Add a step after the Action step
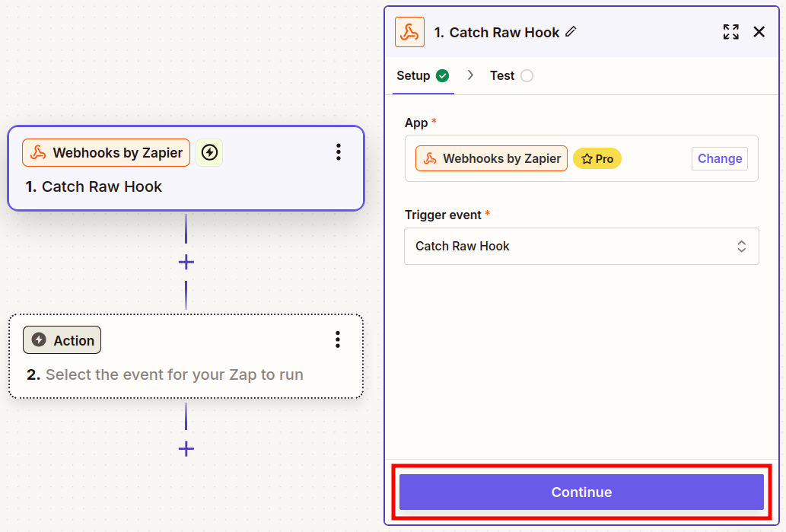786x532 pixels. [186, 448]
